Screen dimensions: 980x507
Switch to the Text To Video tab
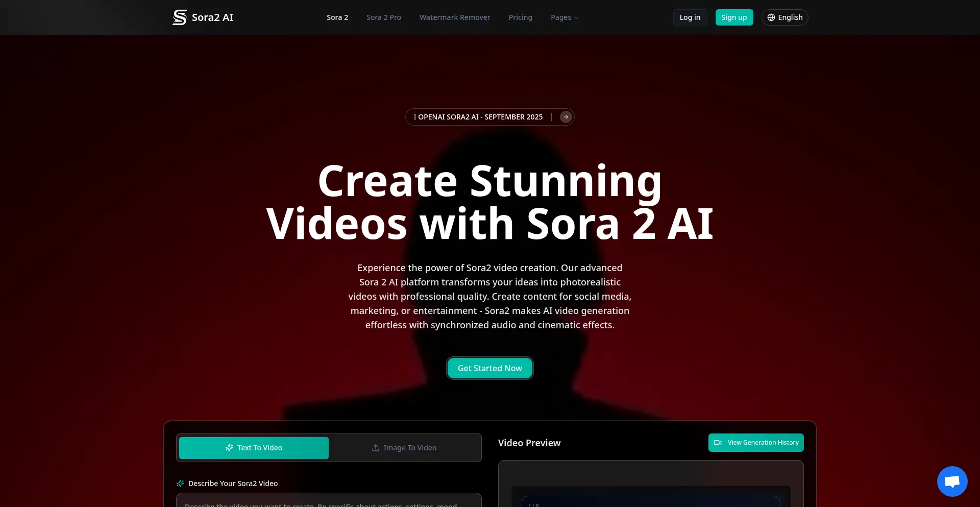click(254, 448)
